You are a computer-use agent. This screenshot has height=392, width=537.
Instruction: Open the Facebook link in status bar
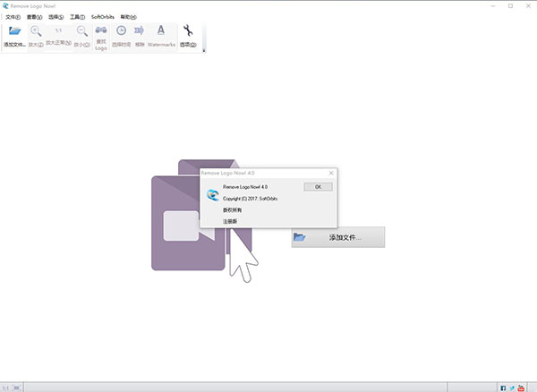click(503, 388)
